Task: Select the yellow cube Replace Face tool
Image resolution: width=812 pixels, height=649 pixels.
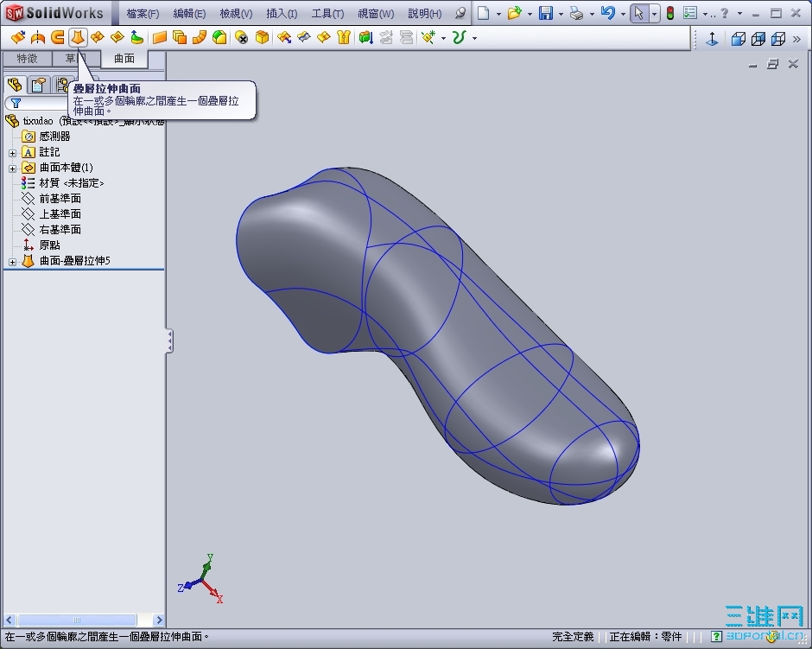Action: pos(262,37)
